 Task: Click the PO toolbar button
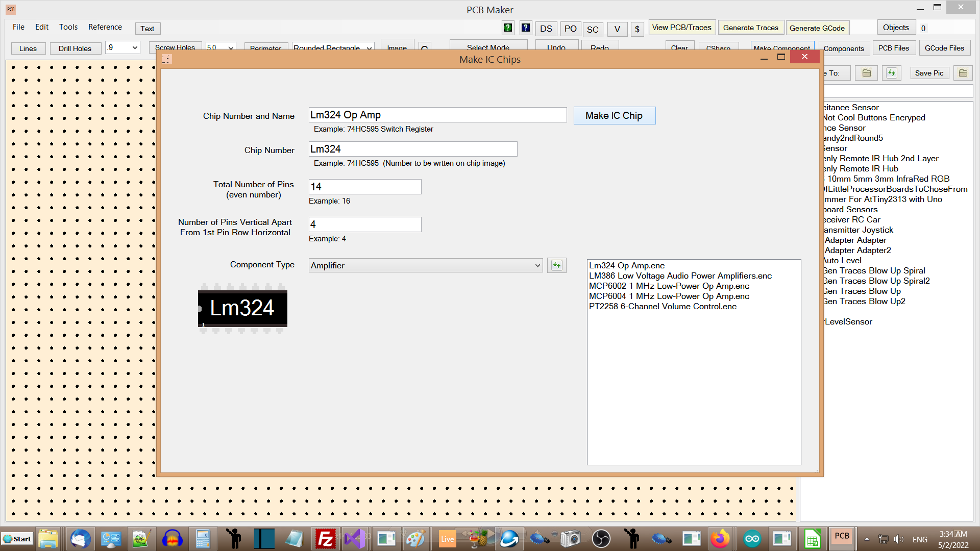coord(571,29)
